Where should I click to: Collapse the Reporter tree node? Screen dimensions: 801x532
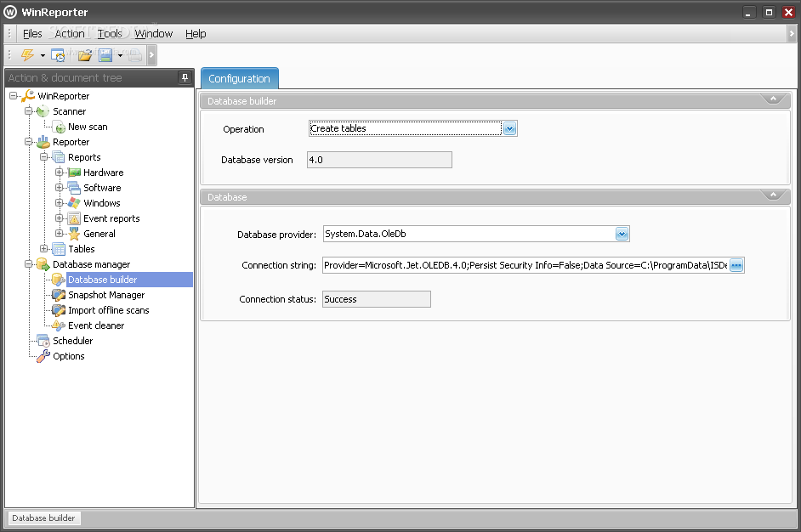[29, 141]
